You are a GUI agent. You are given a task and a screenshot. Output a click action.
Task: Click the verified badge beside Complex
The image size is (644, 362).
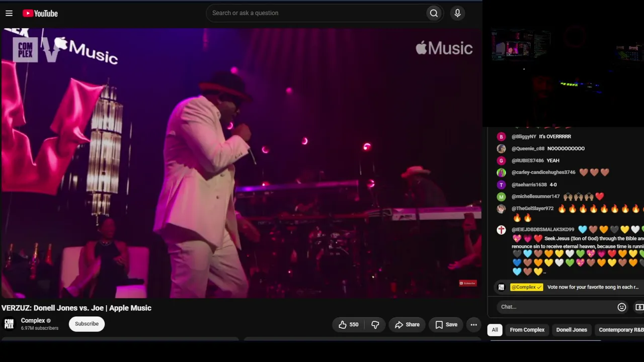tap(49, 321)
